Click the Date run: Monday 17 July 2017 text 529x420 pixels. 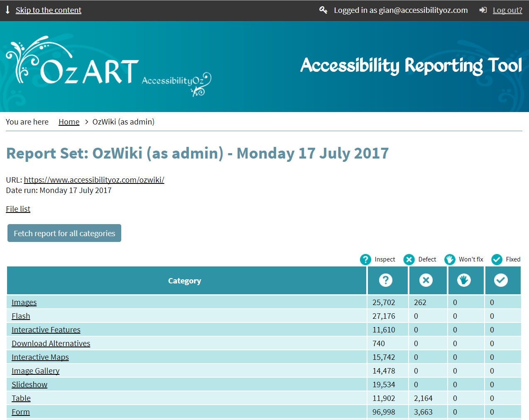[59, 190]
